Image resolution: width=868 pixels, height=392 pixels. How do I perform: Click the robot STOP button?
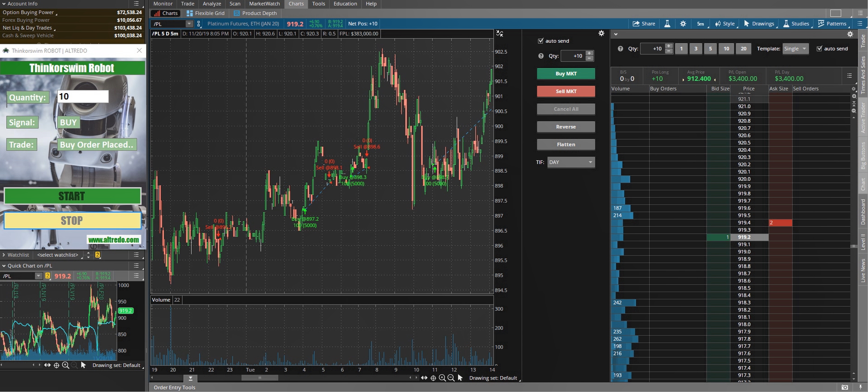[x=72, y=221]
